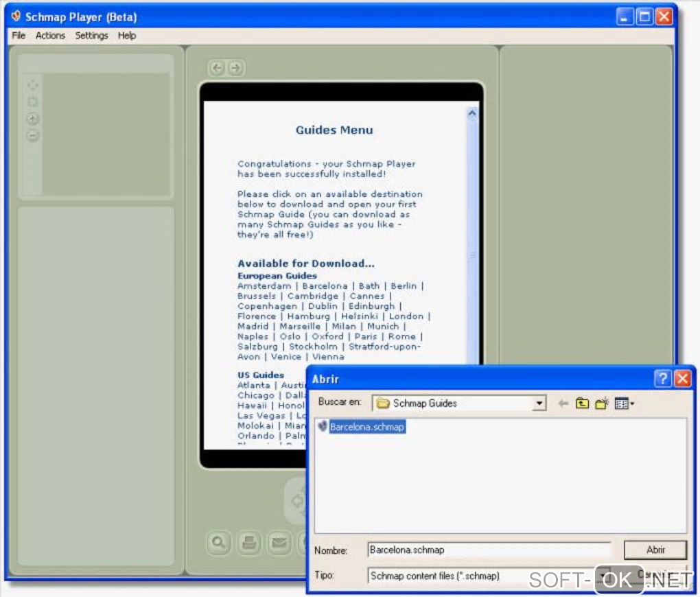Click the print button below the viewer
Screen dimensions: 700x597
pos(249,543)
